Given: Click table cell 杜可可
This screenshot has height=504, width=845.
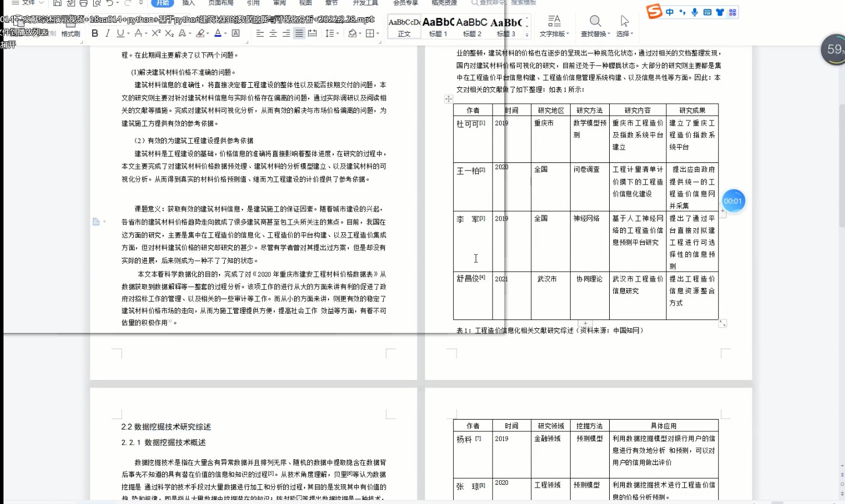Looking at the screenshot, I should click(473, 140).
